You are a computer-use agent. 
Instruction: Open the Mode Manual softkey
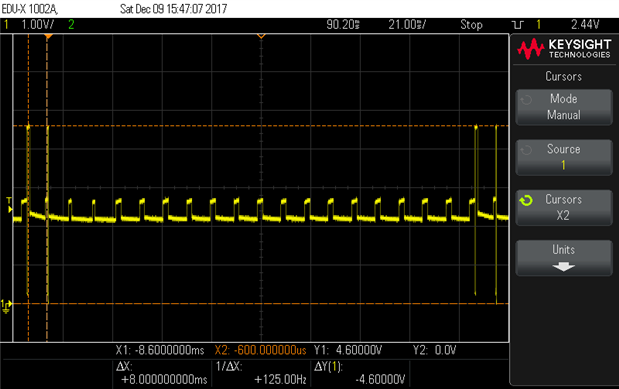coord(564,107)
